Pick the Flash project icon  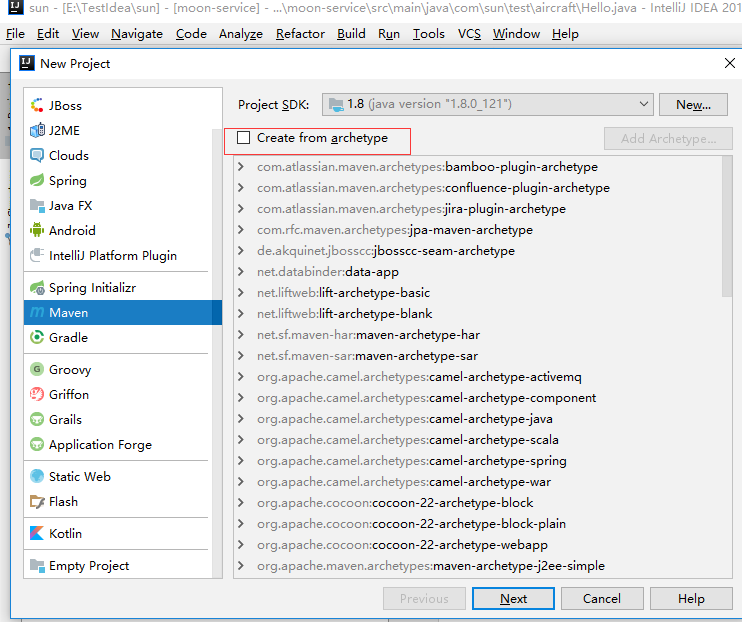point(37,501)
